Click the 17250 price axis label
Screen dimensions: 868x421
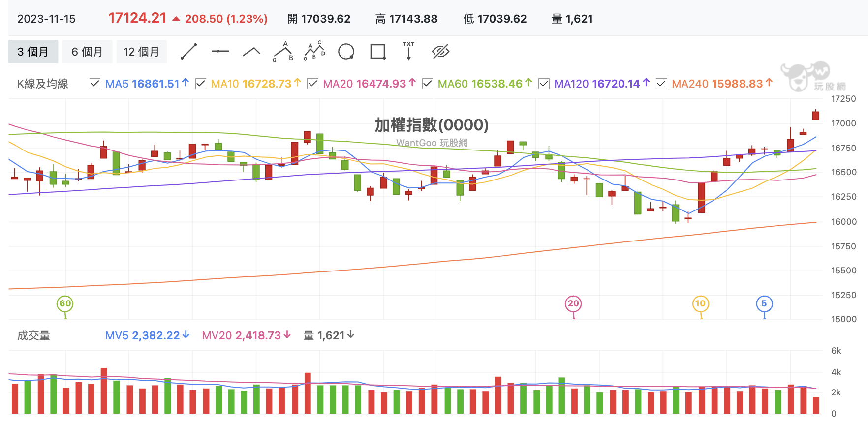tap(843, 99)
